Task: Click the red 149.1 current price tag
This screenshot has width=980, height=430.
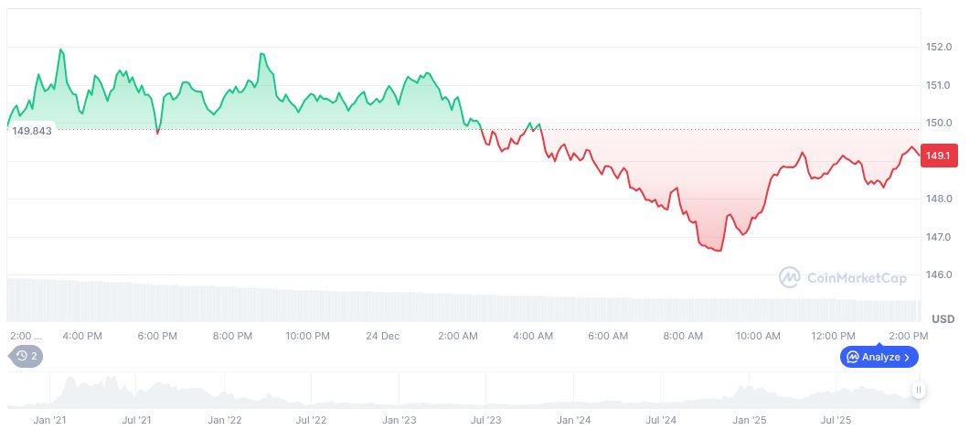Action: 938,156
